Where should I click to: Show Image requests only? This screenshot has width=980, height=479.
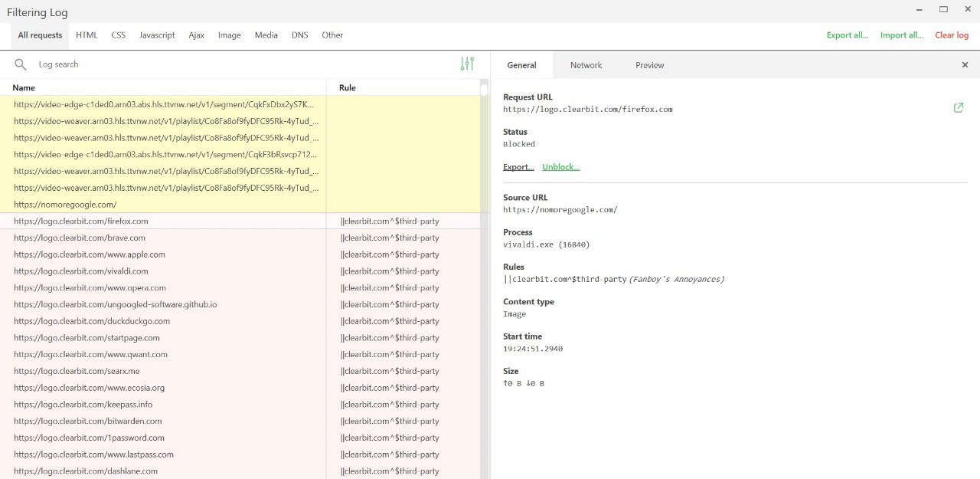pos(230,35)
